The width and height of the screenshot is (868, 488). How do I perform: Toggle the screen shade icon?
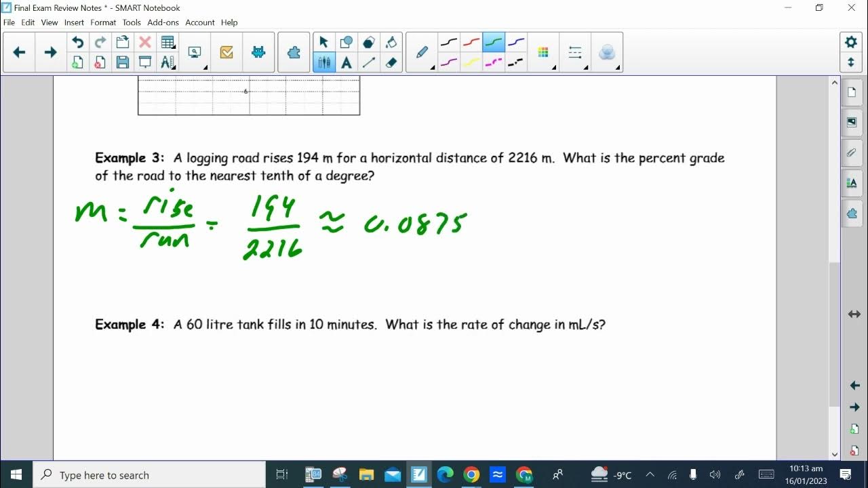point(144,62)
